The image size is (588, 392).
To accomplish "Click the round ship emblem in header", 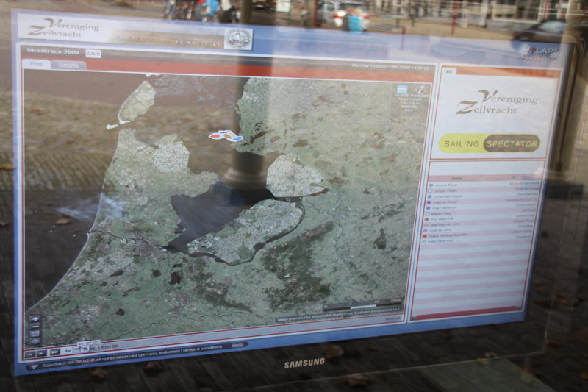I will (237, 39).
